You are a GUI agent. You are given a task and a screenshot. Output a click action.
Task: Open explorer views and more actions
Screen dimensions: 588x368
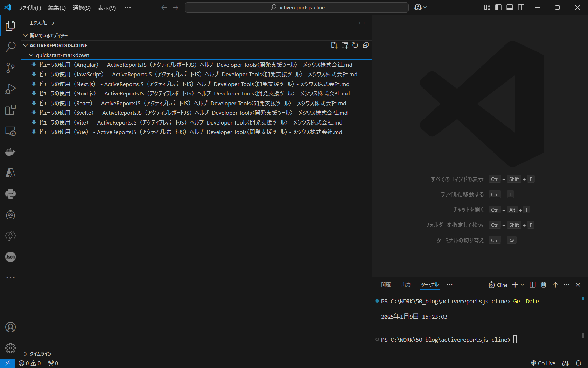click(x=362, y=23)
